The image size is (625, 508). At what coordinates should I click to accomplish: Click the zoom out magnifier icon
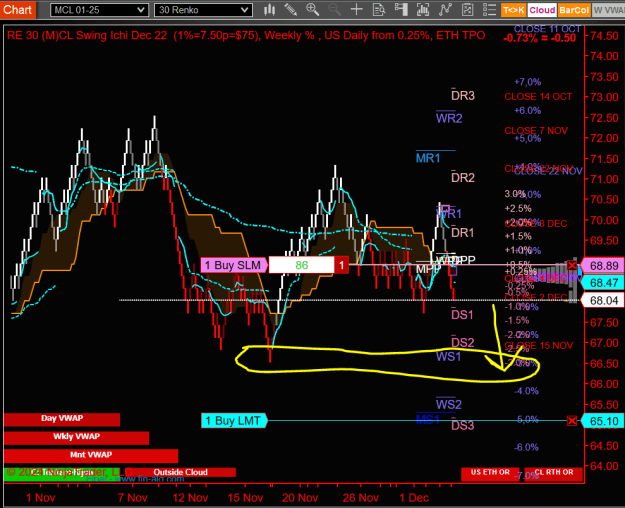pos(334,10)
